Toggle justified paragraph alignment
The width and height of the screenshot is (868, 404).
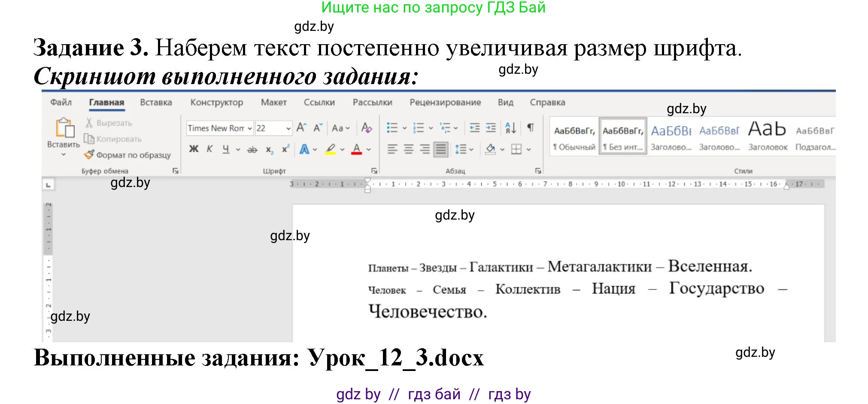pyautogui.click(x=440, y=149)
